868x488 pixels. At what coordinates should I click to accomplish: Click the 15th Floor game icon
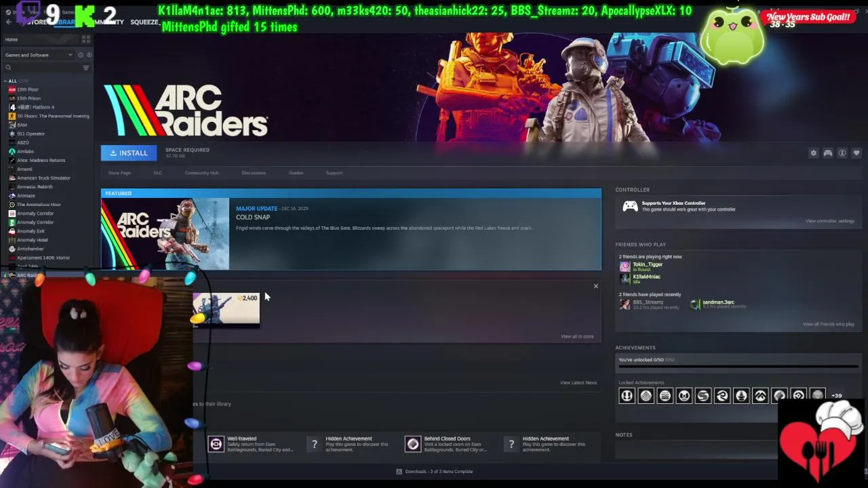12,89
